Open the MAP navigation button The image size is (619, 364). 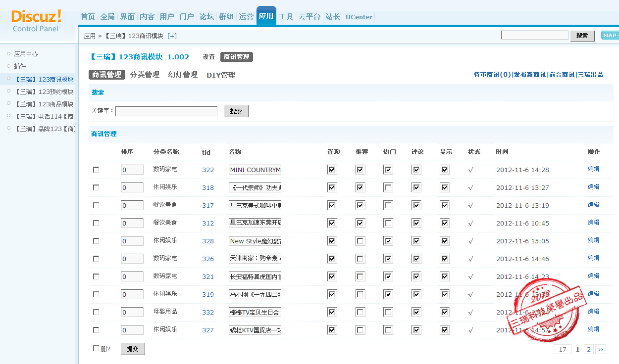pos(609,35)
